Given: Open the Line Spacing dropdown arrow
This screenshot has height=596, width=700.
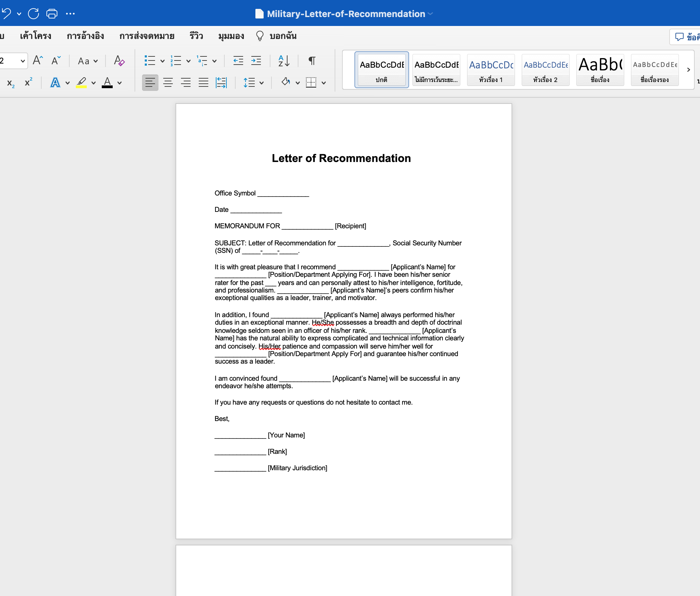Looking at the screenshot, I should click(262, 83).
